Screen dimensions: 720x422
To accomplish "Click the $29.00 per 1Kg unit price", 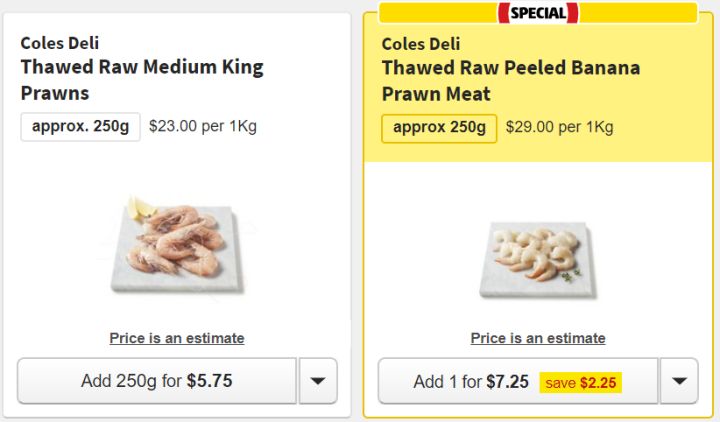I will click(560, 127).
